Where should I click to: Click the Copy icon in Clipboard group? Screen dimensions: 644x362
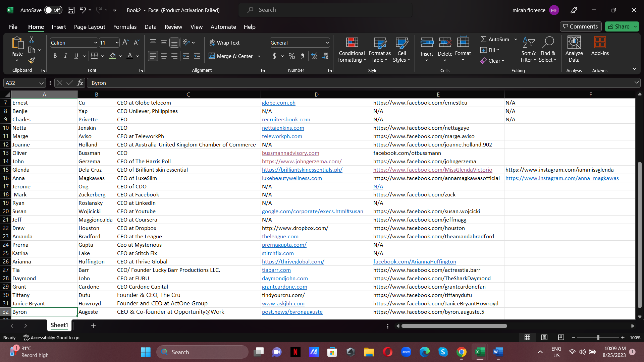point(32,50)
